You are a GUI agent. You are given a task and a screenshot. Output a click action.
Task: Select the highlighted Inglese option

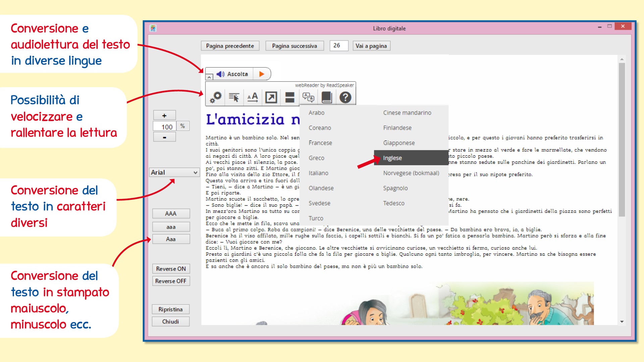[x=411, y=158]
